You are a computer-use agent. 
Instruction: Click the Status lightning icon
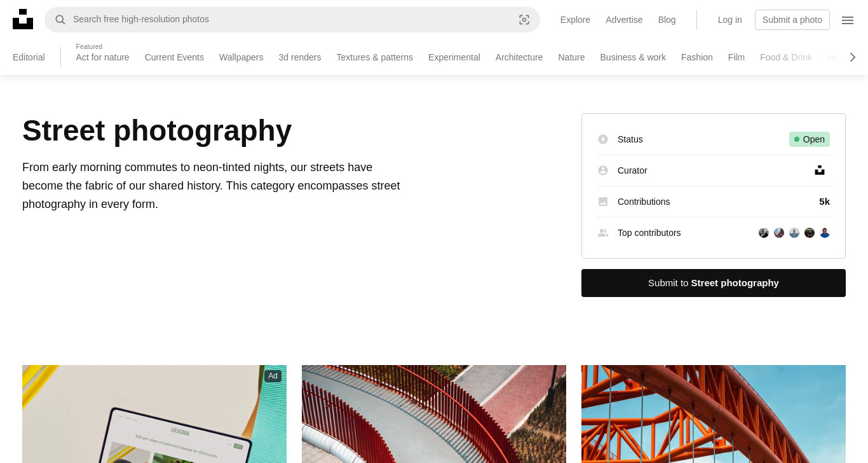tap(603, 139)
